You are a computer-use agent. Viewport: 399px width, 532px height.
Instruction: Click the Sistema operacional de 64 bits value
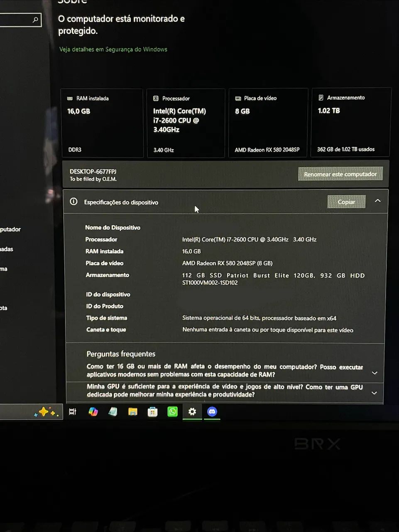pos(259,318)
